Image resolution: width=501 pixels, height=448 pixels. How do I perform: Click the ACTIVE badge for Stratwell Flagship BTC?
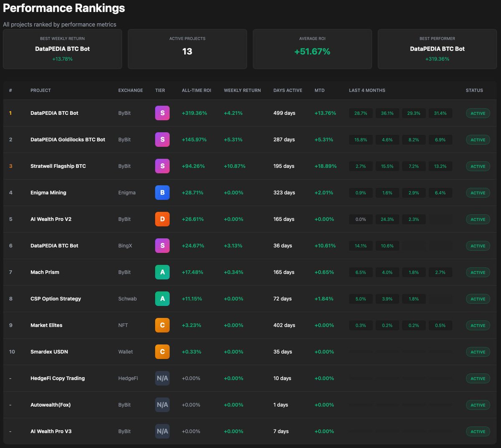click(x=478, y=166)
